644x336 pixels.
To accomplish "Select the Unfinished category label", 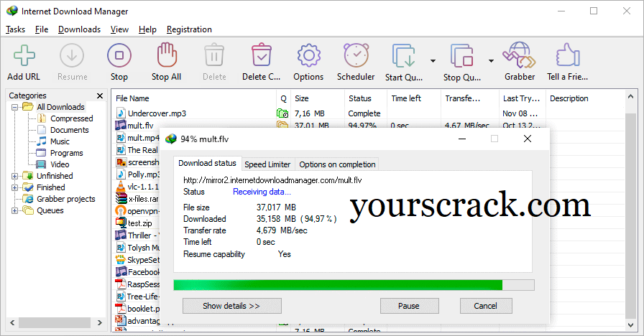I will pos(55,176).
